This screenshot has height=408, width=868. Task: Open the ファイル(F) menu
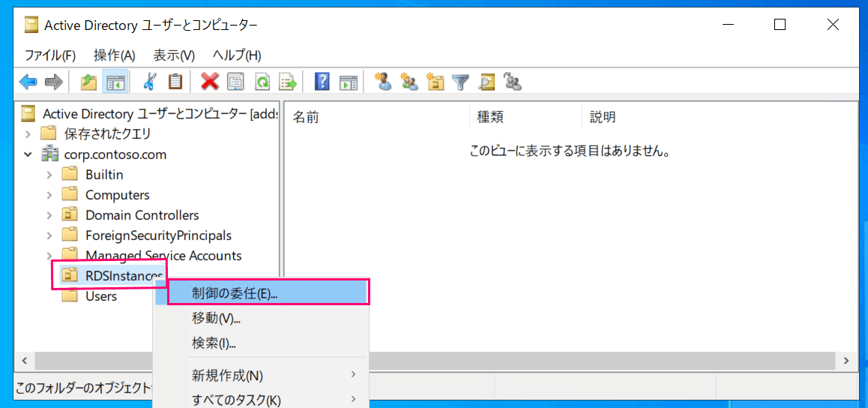click(x=49, y=55)
